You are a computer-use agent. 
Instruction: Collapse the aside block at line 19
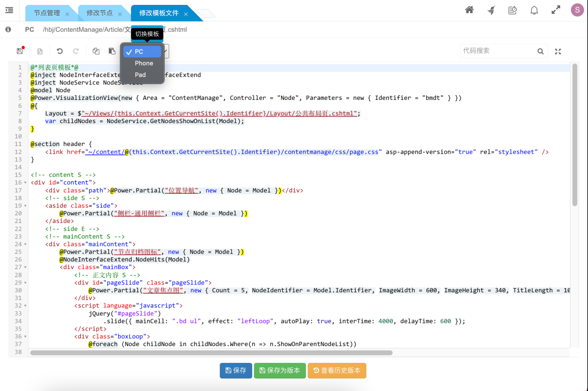coord(25,206)
